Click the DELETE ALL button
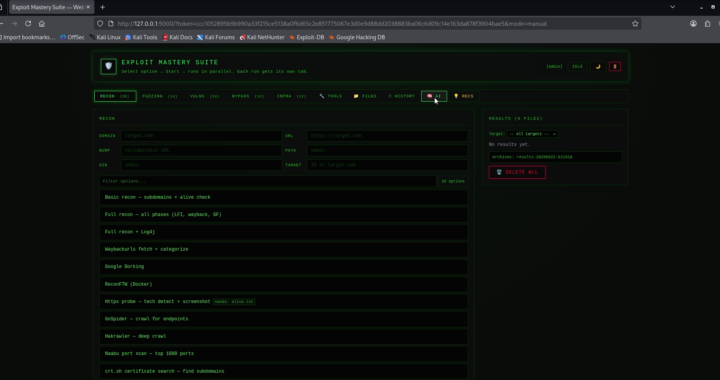The height and width of the screenshot is (380, 720). click(517, 173)
